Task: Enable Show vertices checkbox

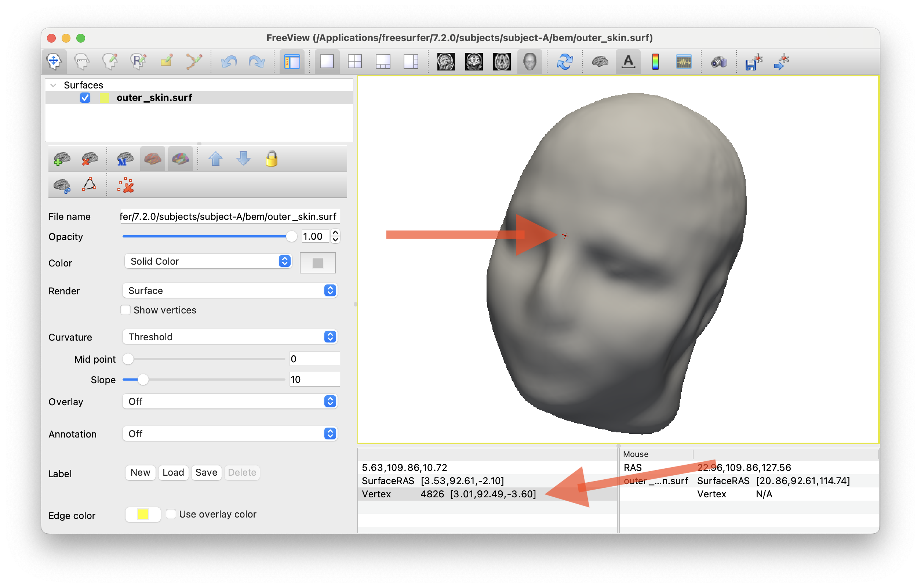Action: [x=125, y=310]
